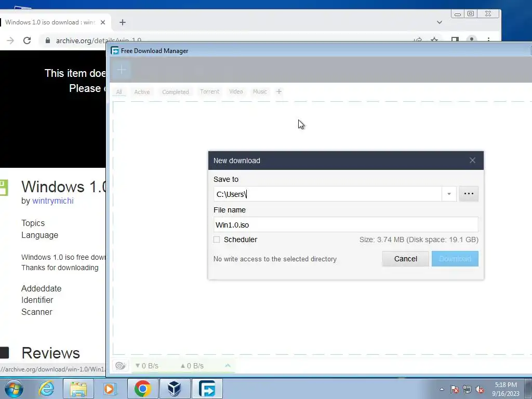
Task: Open the Chrome three-dot menu
Action: coord(488,40)
